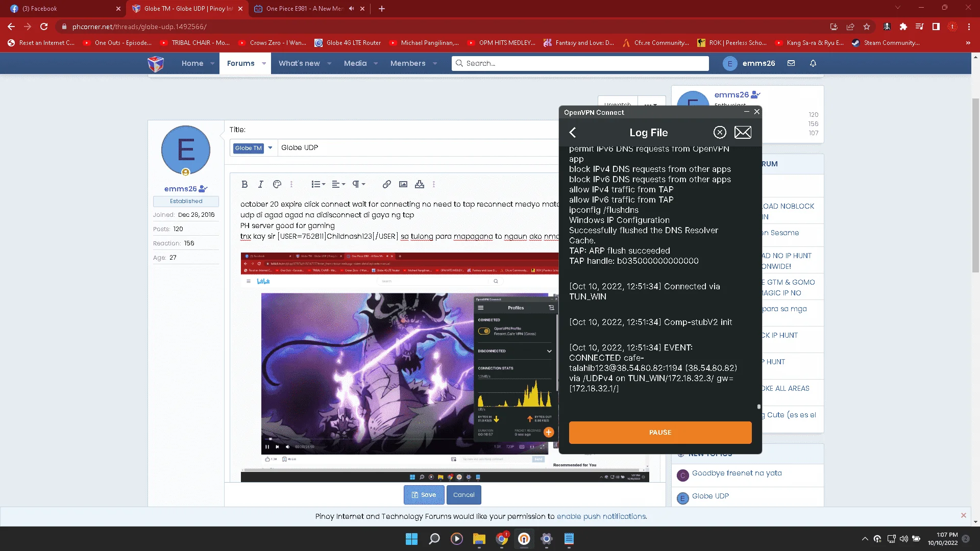Screen dimensions: 980x551
Task: Open the volume control in system tray
Action: click(903, 539)
